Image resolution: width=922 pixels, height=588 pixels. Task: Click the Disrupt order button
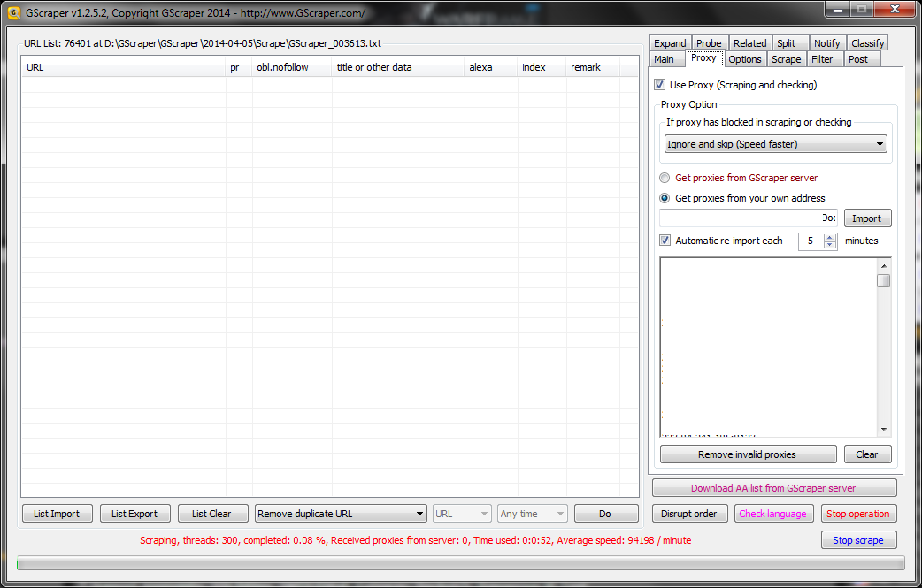click(x=689, y=514)
